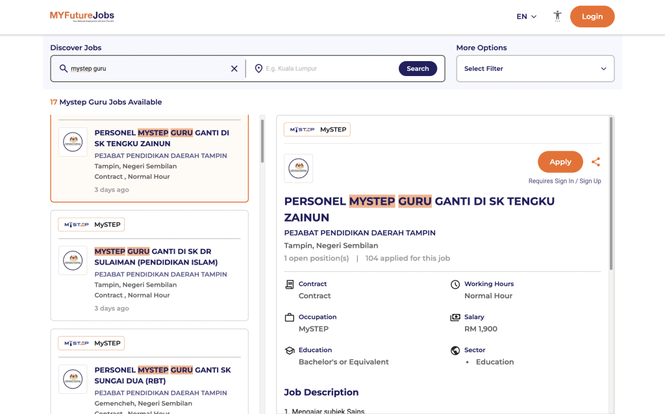The width and height of the screenshot is (665, 414).
Task: Share this job posting
Action: (596, 162)
